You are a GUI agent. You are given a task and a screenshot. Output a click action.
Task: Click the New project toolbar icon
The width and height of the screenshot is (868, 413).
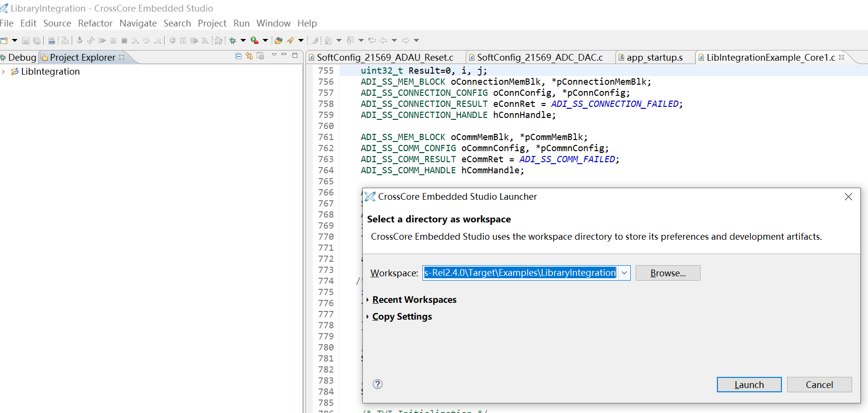click(x=4, y=40)
